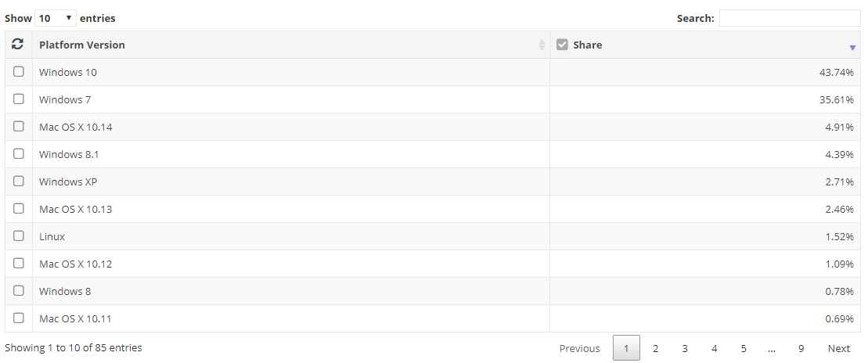Mark the Mac OS X 10.11 checkbox
The width and height of the screenshot is (868, 363).
point(19,318)
